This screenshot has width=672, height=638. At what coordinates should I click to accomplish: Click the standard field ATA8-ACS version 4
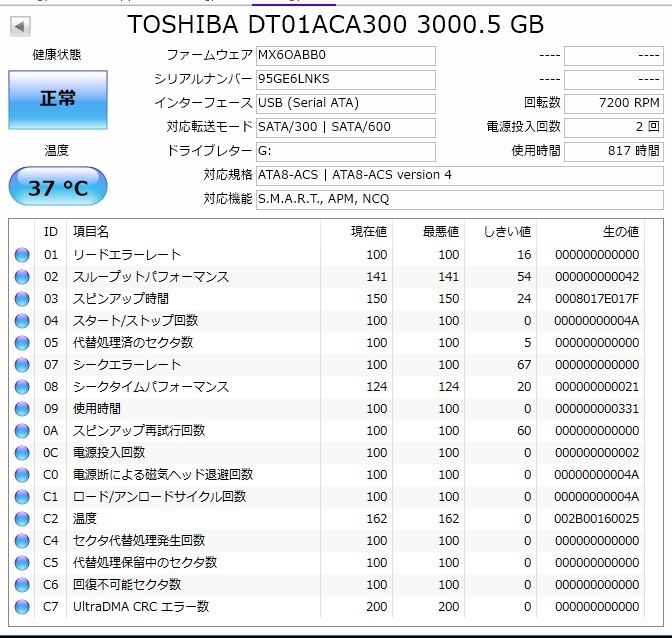[x=459, y=176]
